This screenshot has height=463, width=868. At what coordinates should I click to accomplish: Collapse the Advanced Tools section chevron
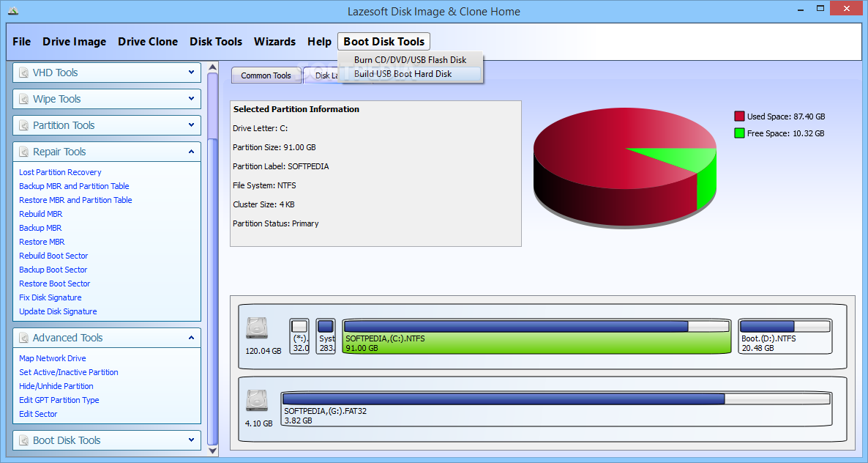click(x=191, y=338)
